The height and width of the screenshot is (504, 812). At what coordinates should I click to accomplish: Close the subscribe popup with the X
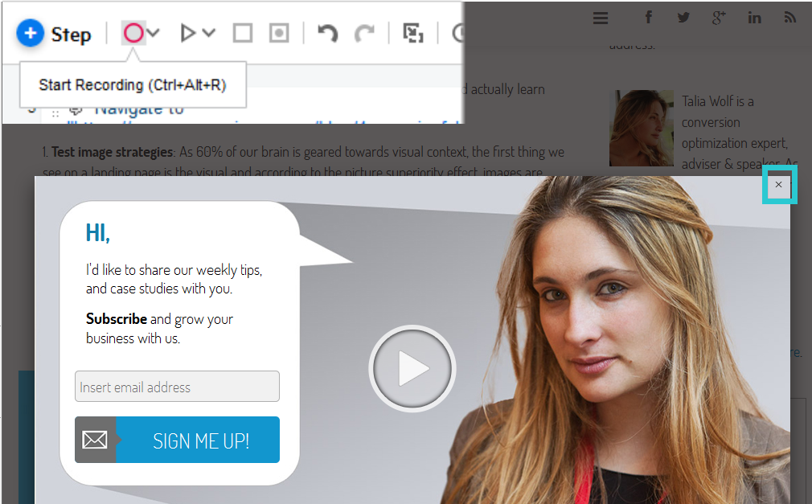coord(778,184)
